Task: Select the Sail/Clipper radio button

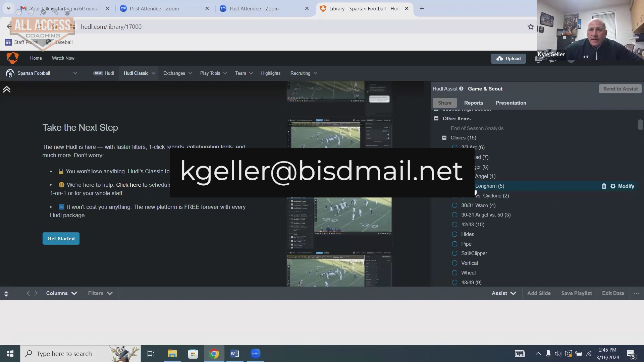Action: [454, 253]
